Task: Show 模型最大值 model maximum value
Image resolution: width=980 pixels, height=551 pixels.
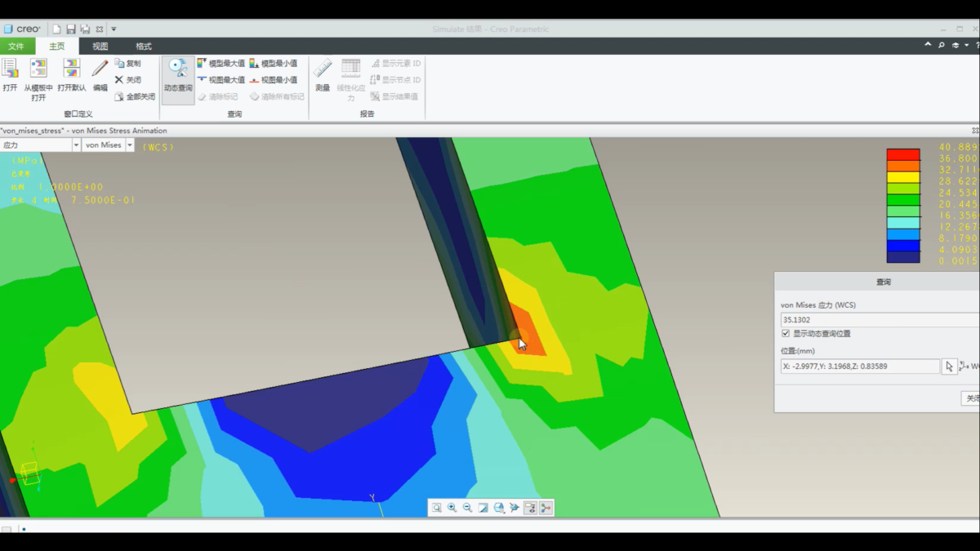Action: click(x=220, y=63)
